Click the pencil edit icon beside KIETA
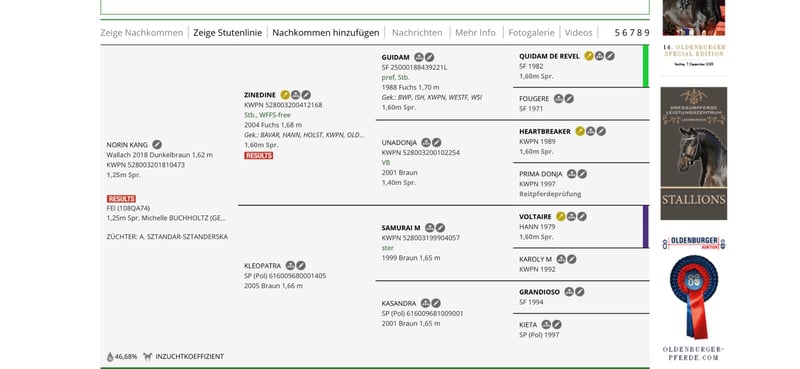Image resolution: width=800 pixels, height=369 pixels. click(557, 325)
